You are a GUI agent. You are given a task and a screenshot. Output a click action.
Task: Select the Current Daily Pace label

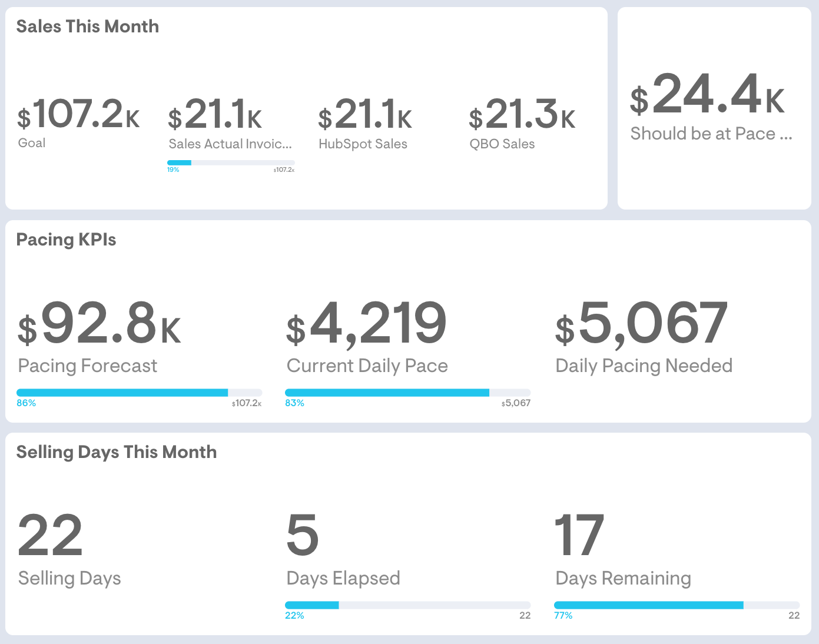coord(367,366)
